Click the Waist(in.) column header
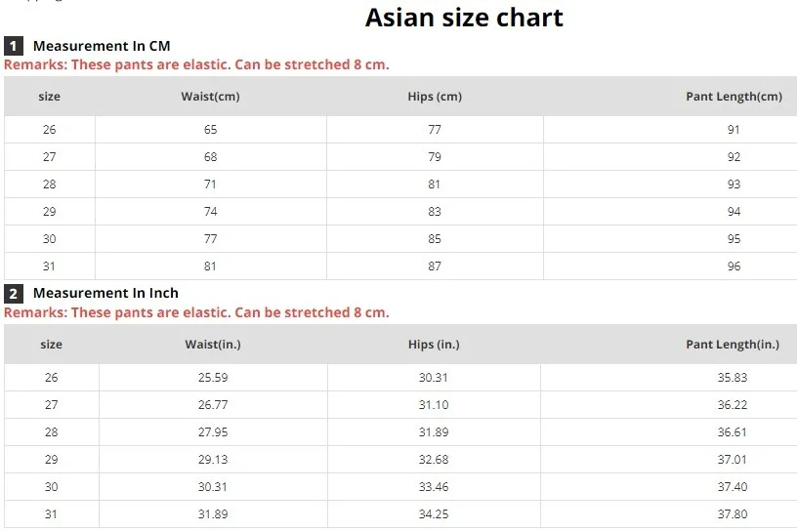The image size is (797, 532). coord(213,345)
